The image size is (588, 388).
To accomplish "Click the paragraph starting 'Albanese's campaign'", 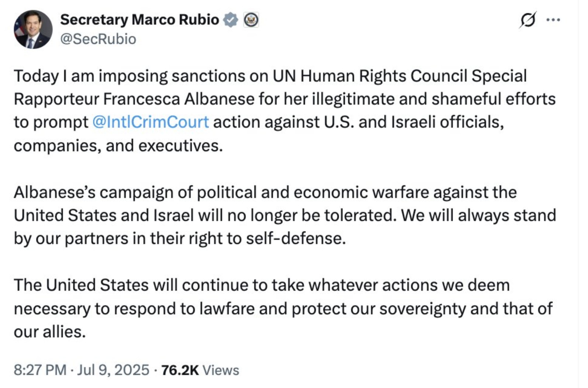I will tap(285, 215).
